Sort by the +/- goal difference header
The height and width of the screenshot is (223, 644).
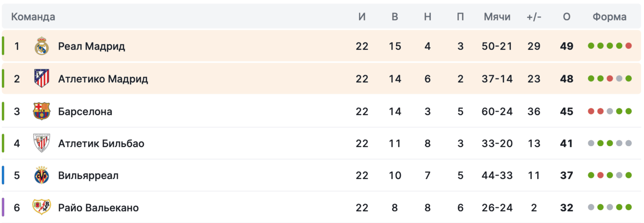pyautogui.click(x=534, y=17)
